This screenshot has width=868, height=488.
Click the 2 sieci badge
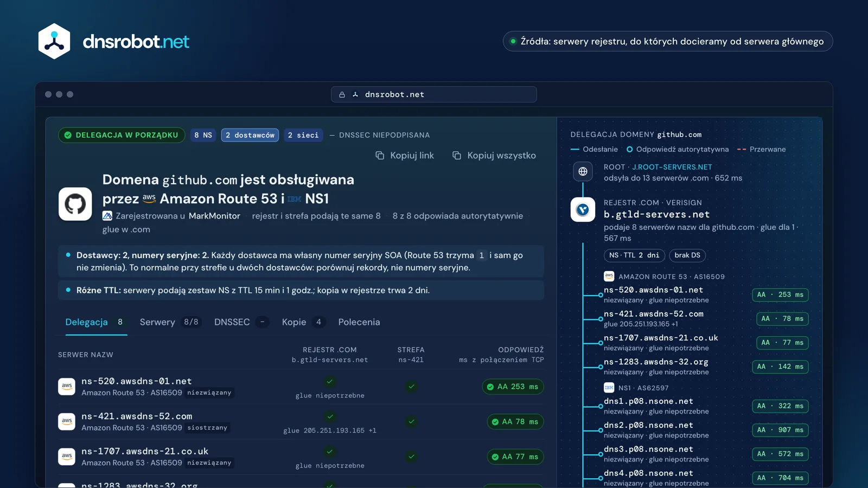[x=303, y=135]
